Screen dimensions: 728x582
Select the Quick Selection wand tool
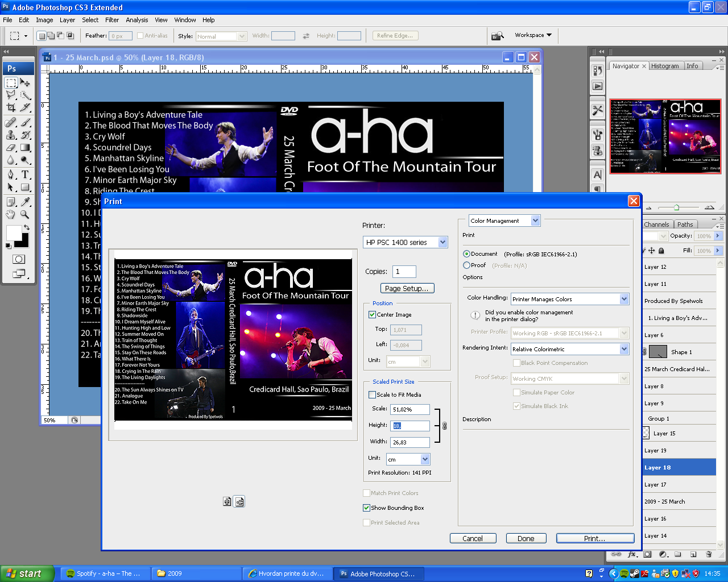(x=25, y=95)
